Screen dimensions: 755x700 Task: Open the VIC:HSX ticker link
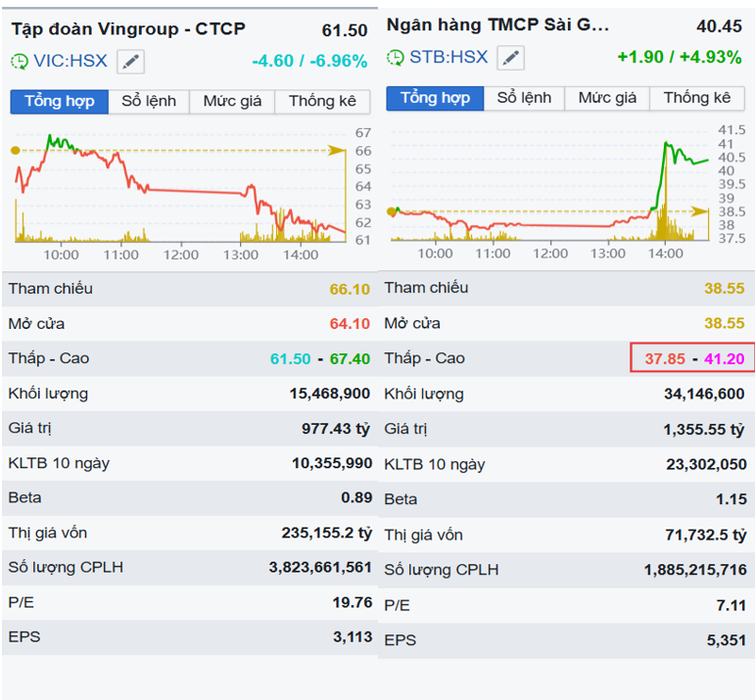click(71, 61)
